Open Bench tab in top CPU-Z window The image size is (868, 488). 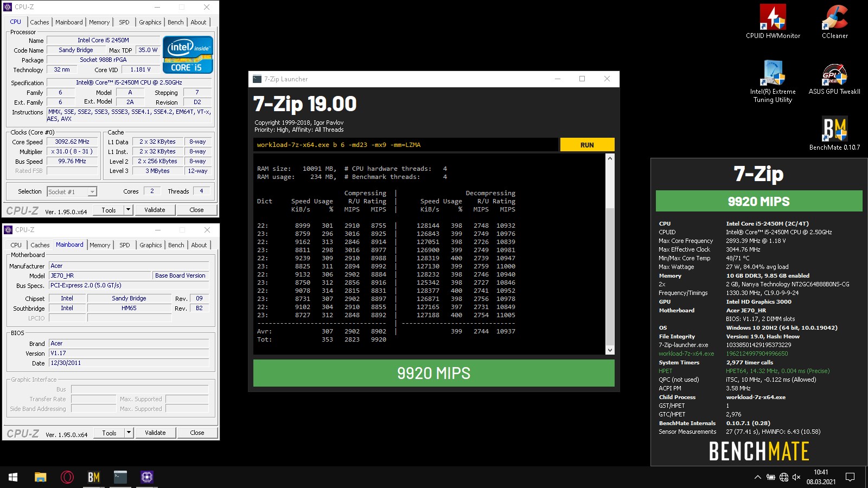(x=176, y=22)
